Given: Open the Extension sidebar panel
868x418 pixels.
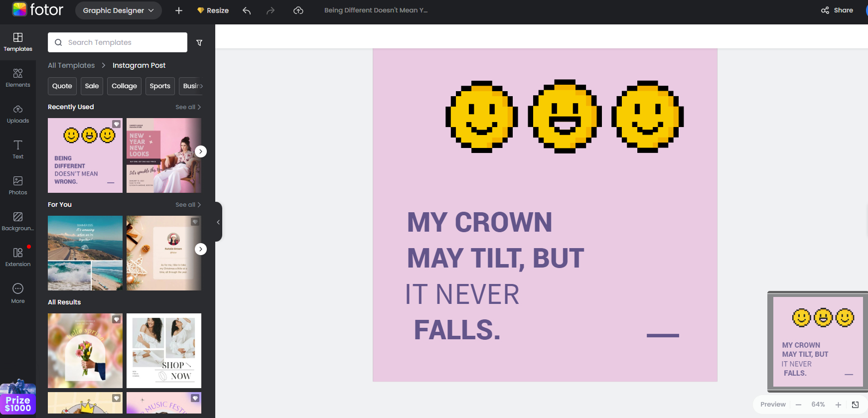Looking at the screenshot, I should (18, 258).
